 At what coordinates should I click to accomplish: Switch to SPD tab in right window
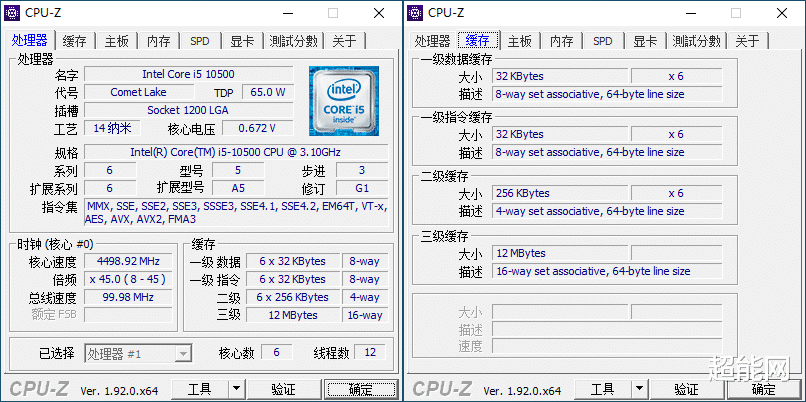(603, 41)
